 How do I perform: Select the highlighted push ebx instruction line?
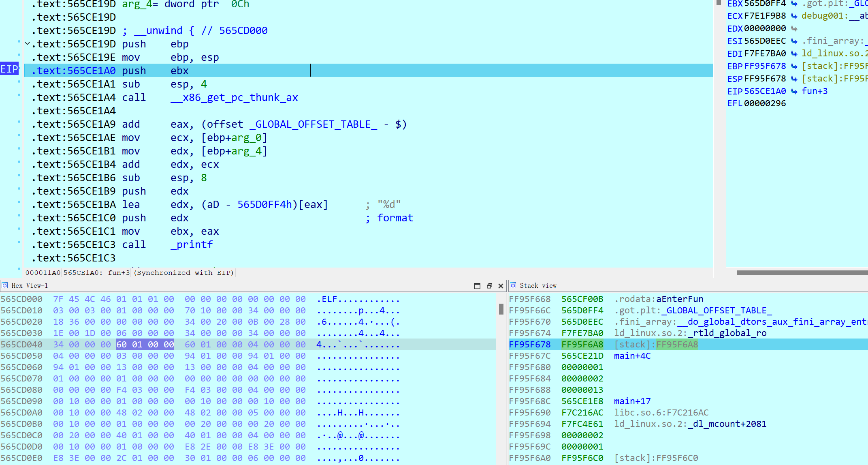369,71
